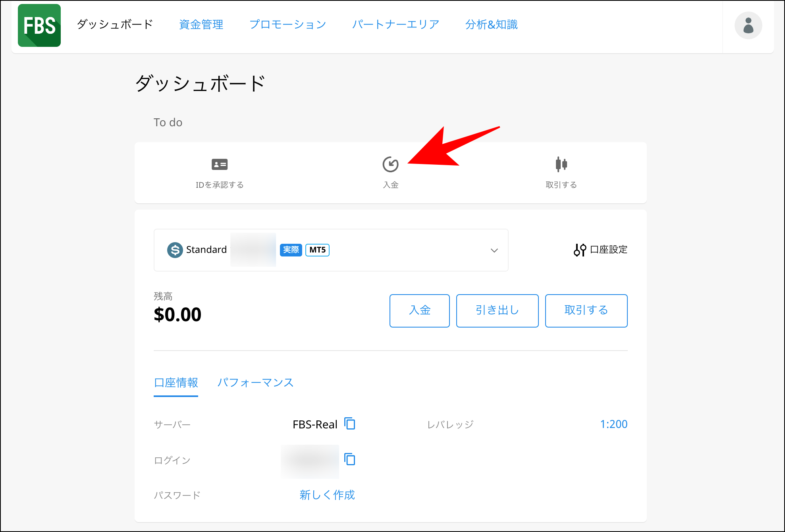
Task: Select the 取引する candlestick trading icon
Action: (x=561, y=164)
